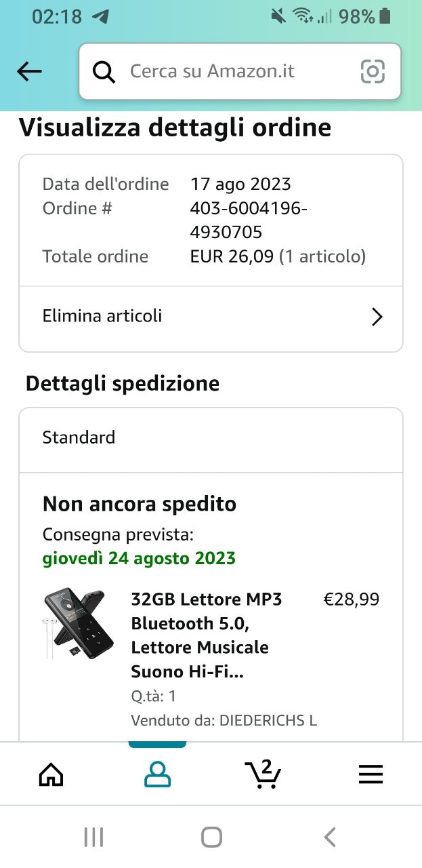Open MP3 player product thumbnail
This screenshot has width=422, height=868.
[x=77, y=624]
